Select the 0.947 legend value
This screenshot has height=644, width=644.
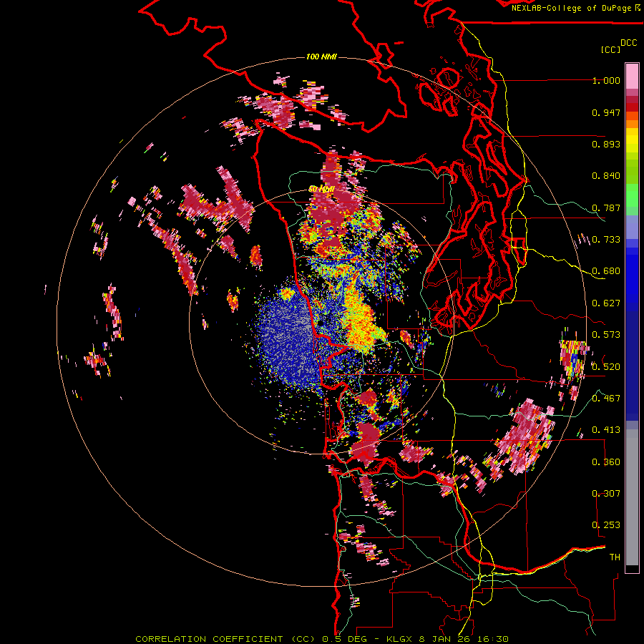click(606, 112)
